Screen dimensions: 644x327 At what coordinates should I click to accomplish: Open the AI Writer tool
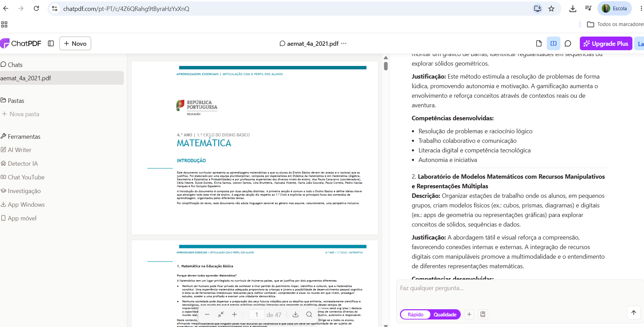pos(16,150)
